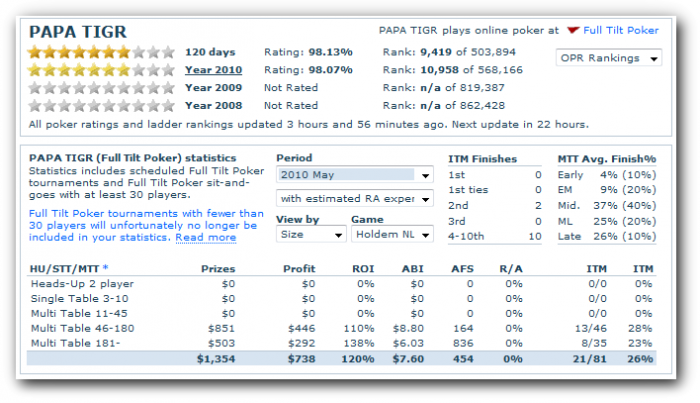Click the 120 days star rating row
Screen dimensions: 700x403
(101, 52)
